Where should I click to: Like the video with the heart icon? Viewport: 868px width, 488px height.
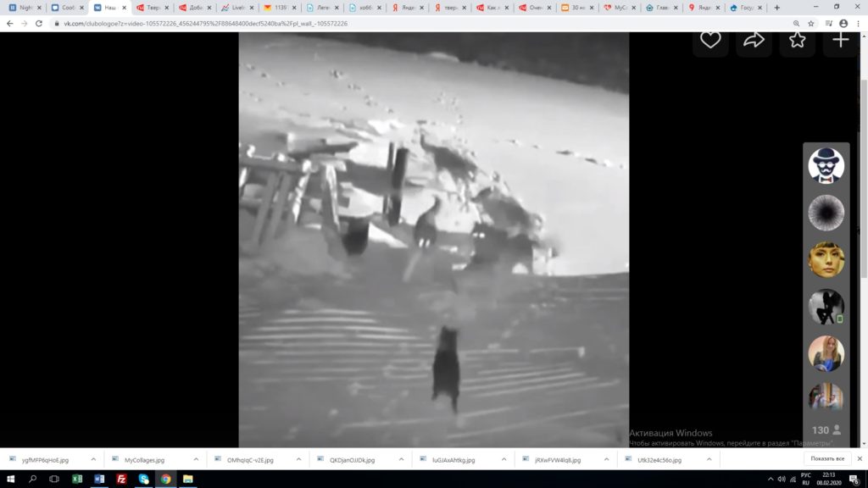(709, 39)
